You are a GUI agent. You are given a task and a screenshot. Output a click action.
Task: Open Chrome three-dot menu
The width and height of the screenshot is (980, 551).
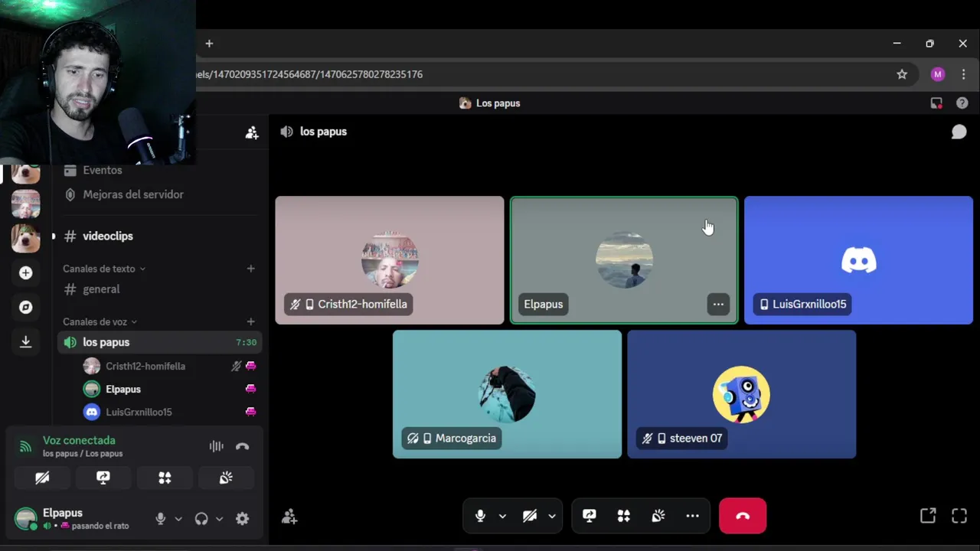[963, 74]
